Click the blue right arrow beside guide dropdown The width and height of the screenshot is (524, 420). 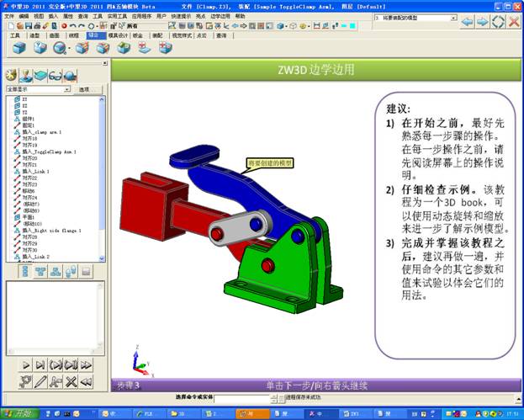[482, 22]
